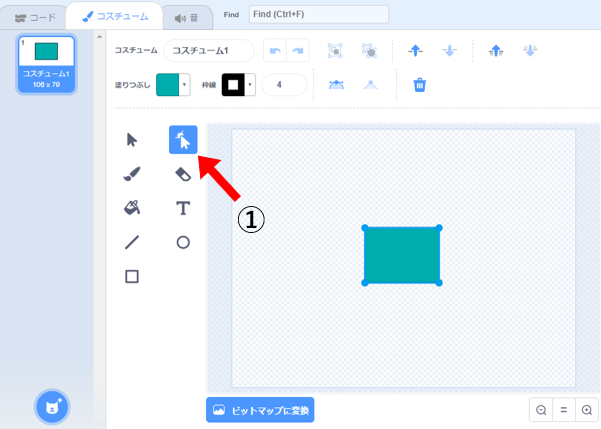Click the Group icon

(x=335, y=51)
